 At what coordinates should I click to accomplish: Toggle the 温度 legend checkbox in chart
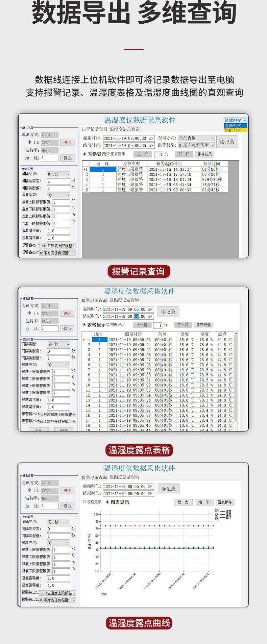tap(217, 511)
